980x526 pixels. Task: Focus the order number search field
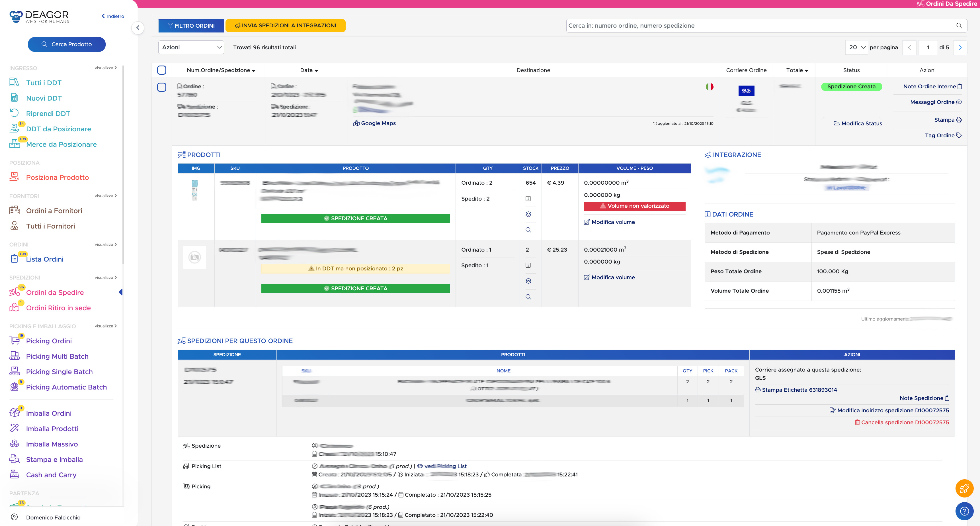pyautogui.click(x=757, y=25)
